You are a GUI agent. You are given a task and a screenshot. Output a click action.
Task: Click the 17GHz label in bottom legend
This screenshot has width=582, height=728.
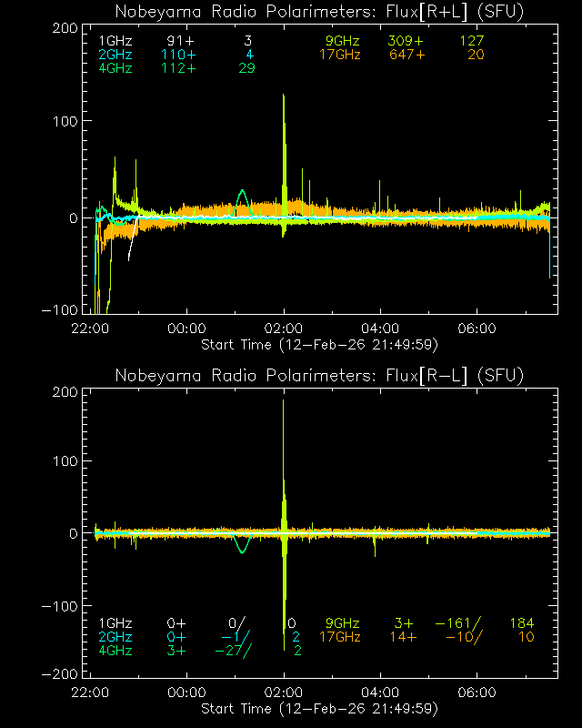(x=339, y=637)
